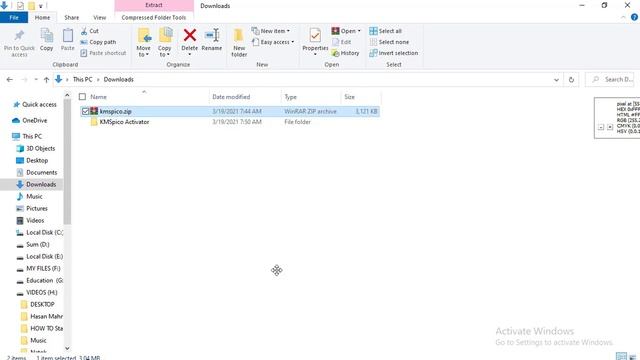Screen dimensions: 640x360
Task: Click the Copy ribbon icon
Action: pyautogui.click(x=47, y=40)
